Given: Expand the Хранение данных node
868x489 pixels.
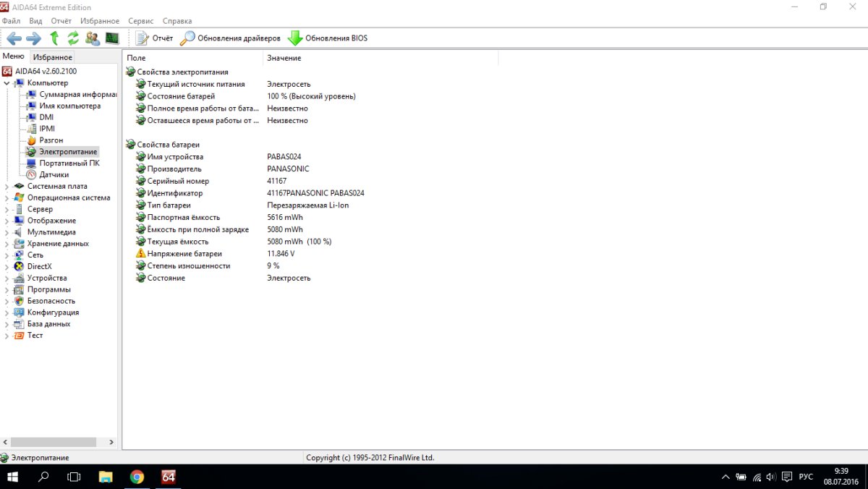Looking at the screenshot, I should pos(7,244).
